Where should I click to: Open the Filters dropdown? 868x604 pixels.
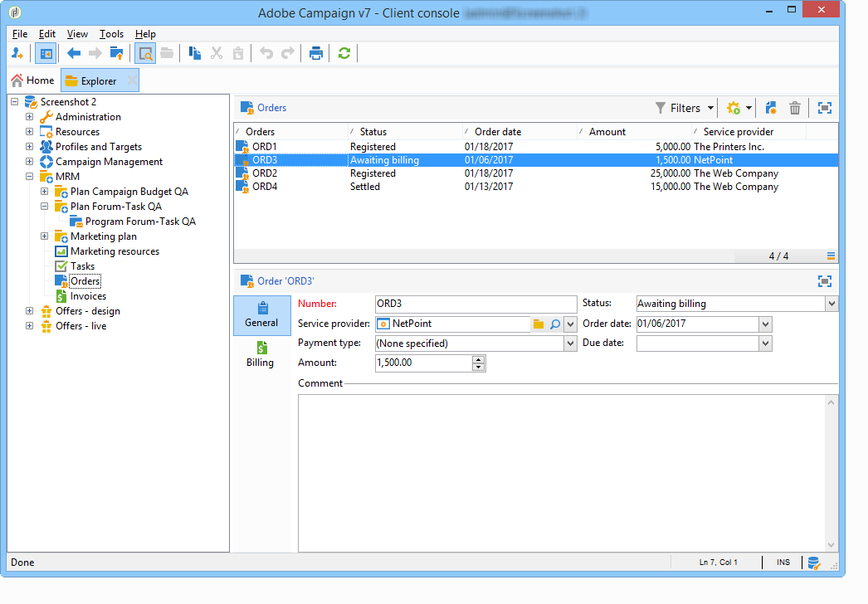coord(685,108)
